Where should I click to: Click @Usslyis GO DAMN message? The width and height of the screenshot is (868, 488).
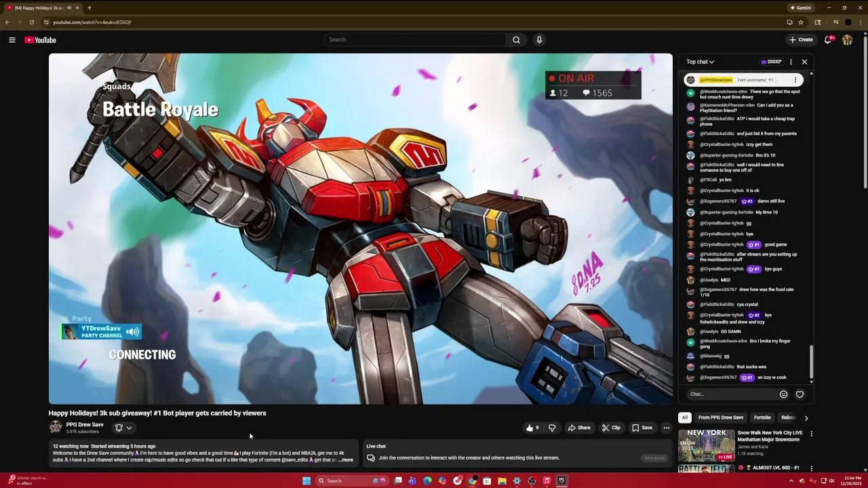click(x=714, y=331)
